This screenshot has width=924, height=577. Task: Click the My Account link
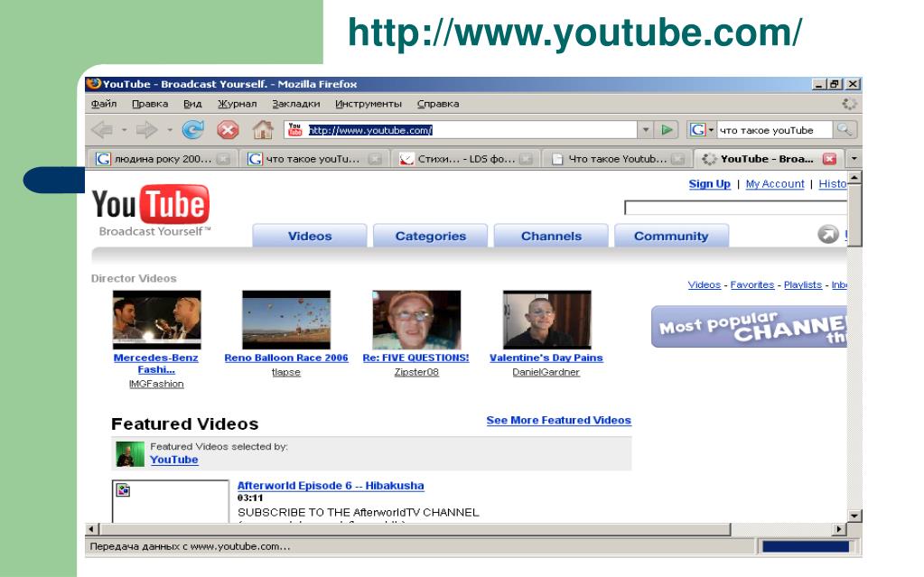tap(775, 184)
